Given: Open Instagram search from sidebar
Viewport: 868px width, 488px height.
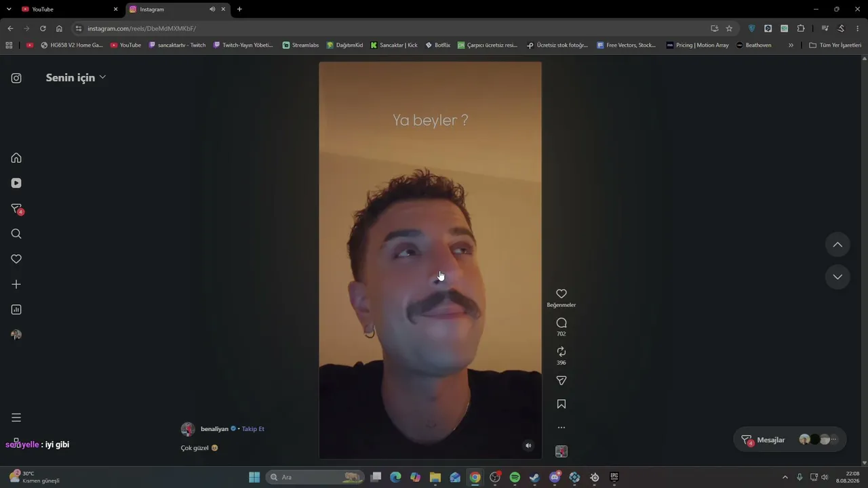Looking at the screenshot, I should click(16, 234).
